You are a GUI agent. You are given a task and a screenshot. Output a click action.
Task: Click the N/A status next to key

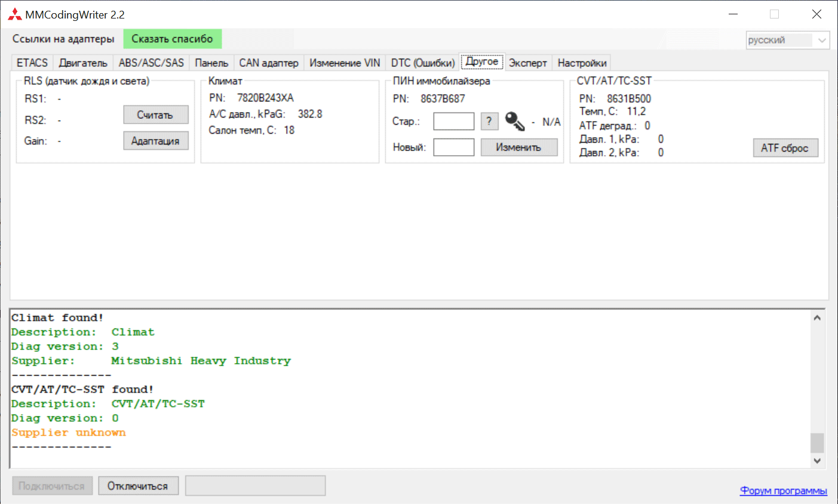(551, 122)
